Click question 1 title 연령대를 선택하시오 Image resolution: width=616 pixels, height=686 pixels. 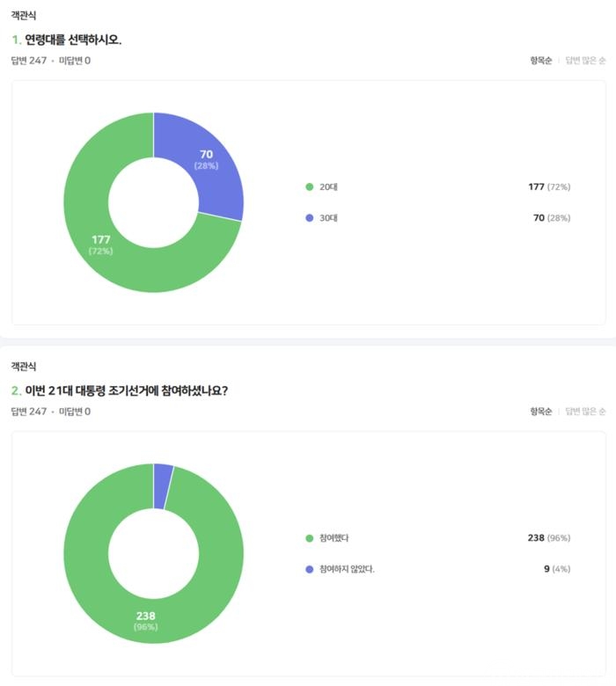pos(73,40)
